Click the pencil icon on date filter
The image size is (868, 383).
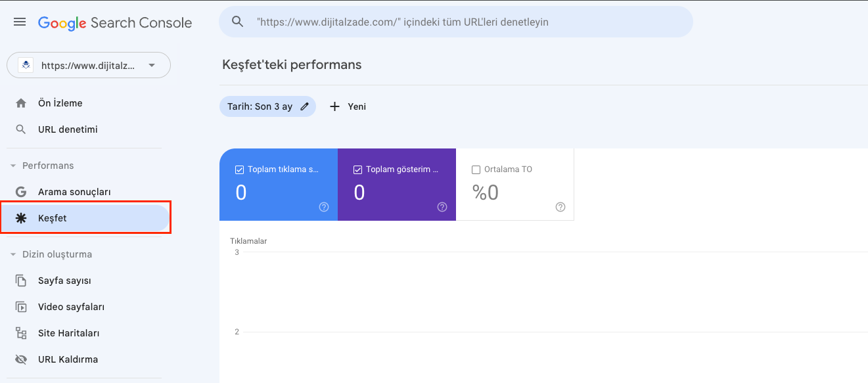(x=304, y=106)
